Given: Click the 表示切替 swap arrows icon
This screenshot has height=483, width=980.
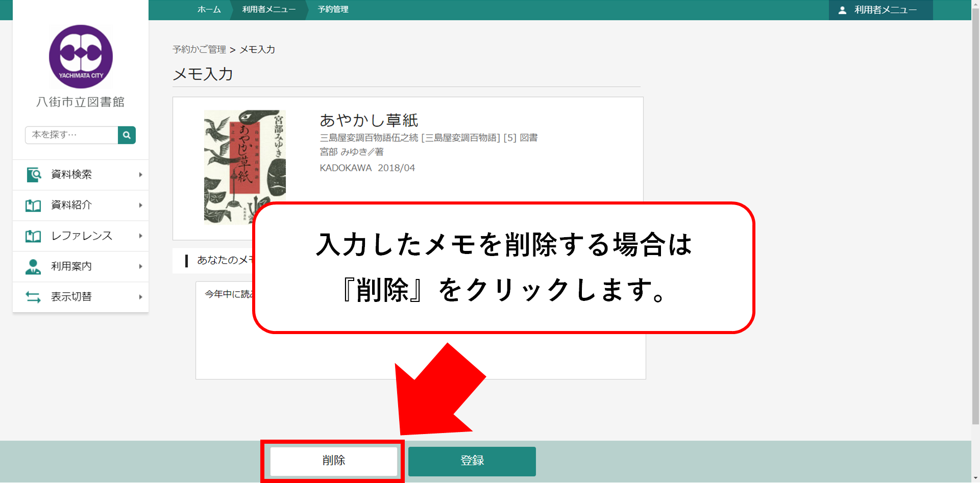Looking at the screenshot, I should click(x=33, y=297).
